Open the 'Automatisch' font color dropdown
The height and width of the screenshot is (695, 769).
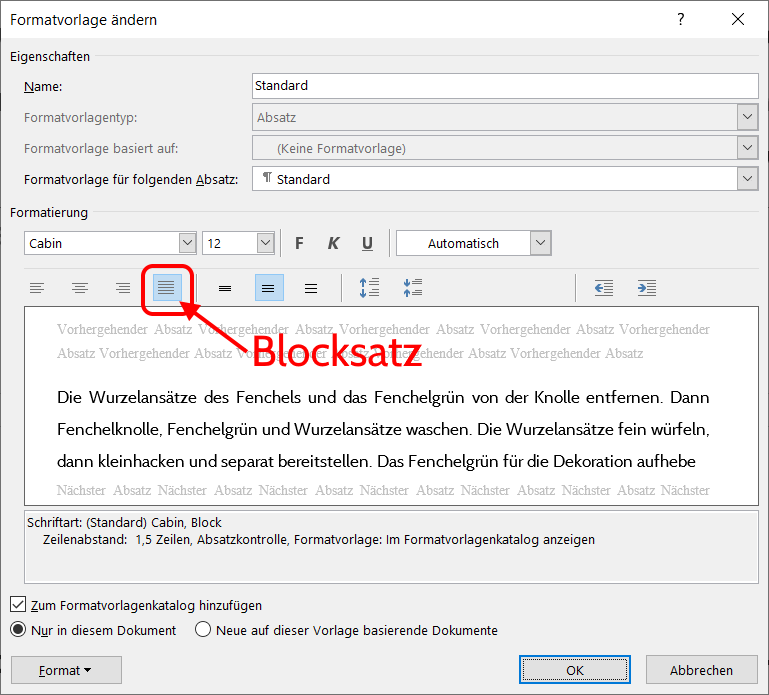click(x=540, y=243)
